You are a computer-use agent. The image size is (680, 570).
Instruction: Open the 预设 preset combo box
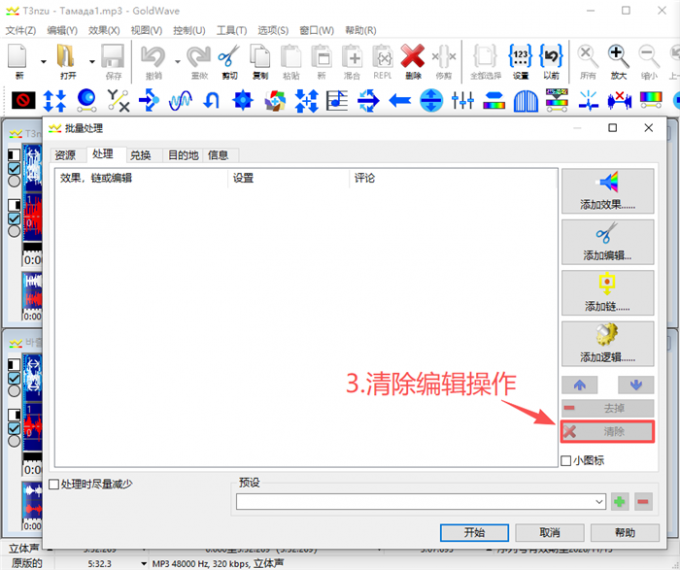pos(421,502)
